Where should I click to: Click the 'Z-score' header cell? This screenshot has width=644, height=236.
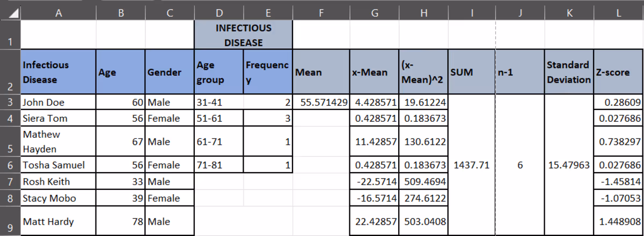point(618,72)
